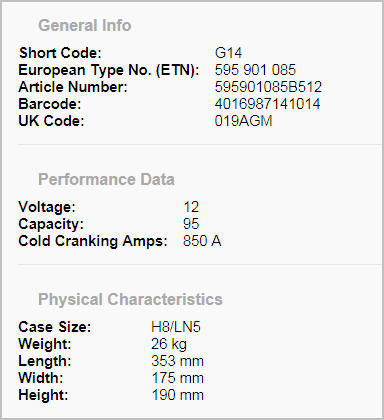
Task: Click the Voltage value 12
Action: pyautogui.click(x=191, y=207)
